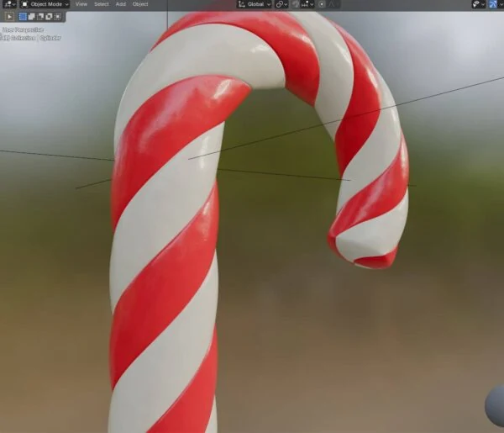Open the Add menu
This screenshot has height=433, width=504.
pyautogui.click(x=120, y=4)
